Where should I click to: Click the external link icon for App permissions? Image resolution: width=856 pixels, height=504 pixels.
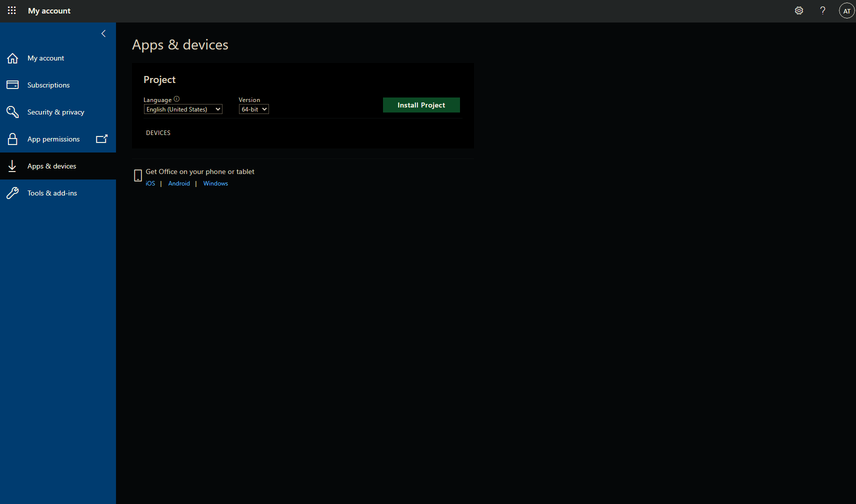[101, 139]
